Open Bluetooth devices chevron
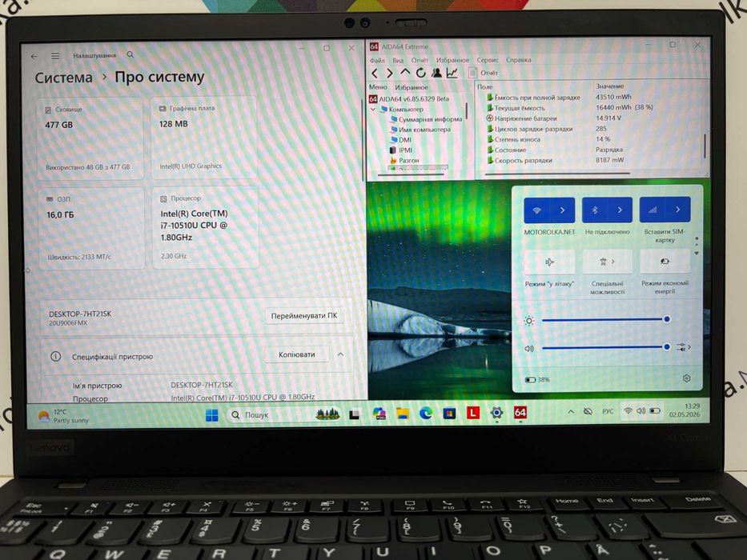The width and height of the screenshot is (747, 560). (620, 210)
